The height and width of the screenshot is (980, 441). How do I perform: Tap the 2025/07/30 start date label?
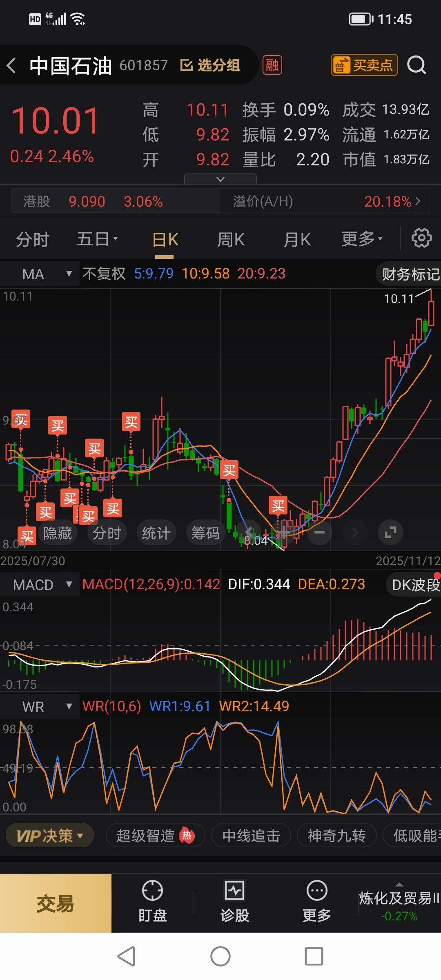pos(33,561)
